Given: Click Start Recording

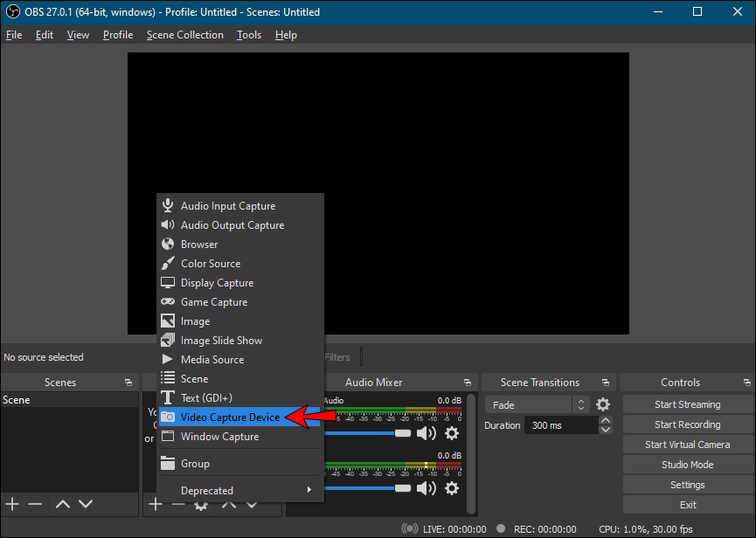Looking at the screenshot, I should (687, 424).
